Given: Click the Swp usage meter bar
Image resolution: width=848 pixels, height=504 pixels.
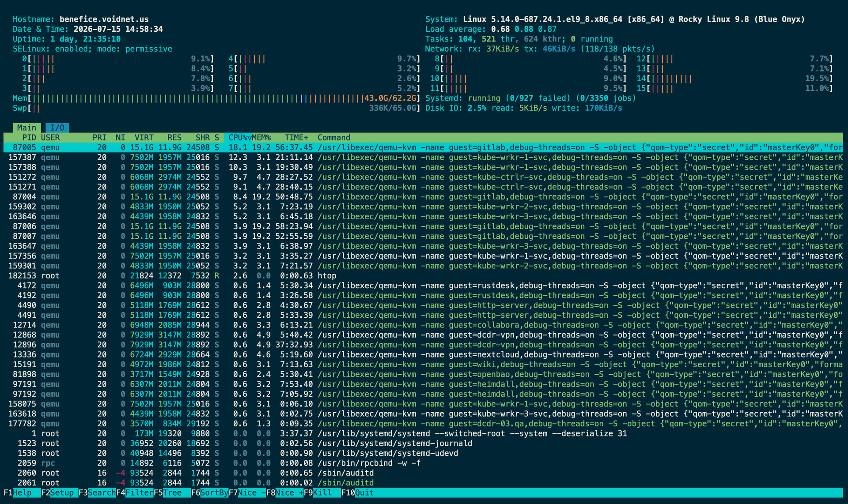Looking at the screenshot, I should click(216, 108).
